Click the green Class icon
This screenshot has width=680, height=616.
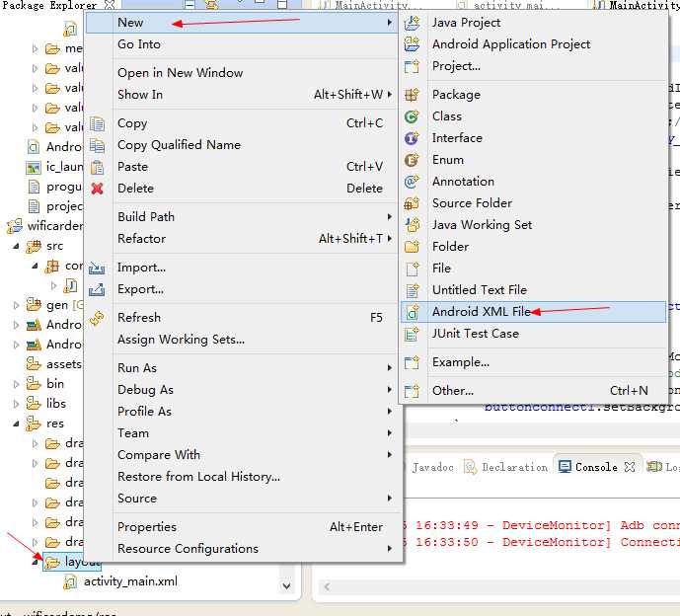[x=412, y=116]
